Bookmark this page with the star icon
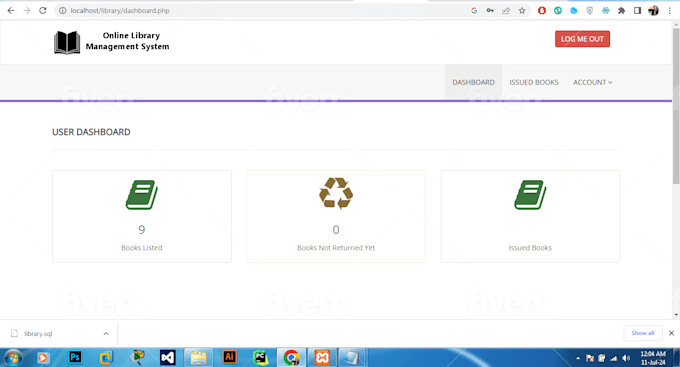Viewport: 680px width, 367px height. [x=522, y=10]
